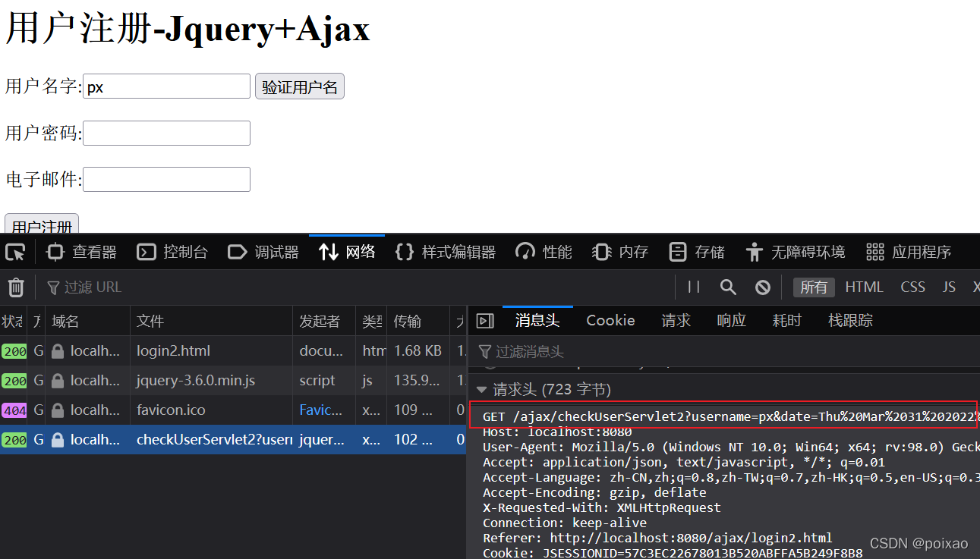Sort by 文件 column header
Screen dimensions: 980x559
[212, 322]
